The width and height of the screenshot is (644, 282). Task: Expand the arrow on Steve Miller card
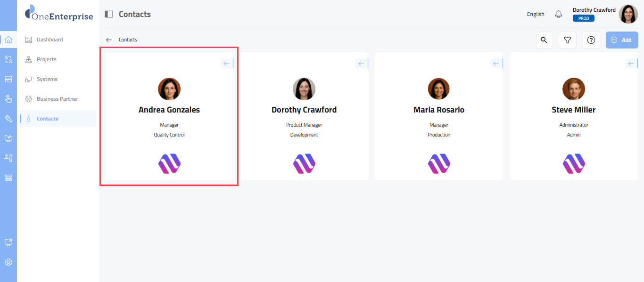tap(631, 64)
